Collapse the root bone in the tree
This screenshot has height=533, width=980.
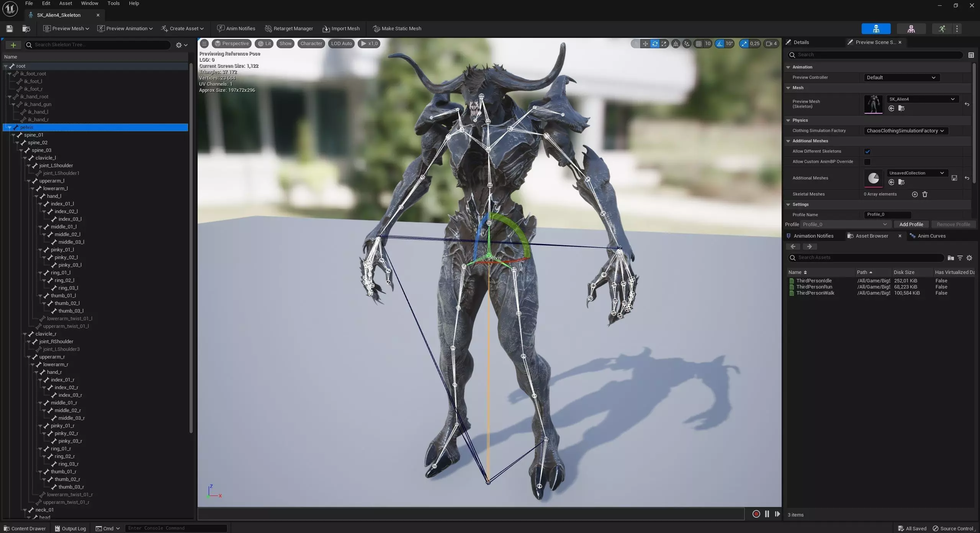[x=6, y=66]
